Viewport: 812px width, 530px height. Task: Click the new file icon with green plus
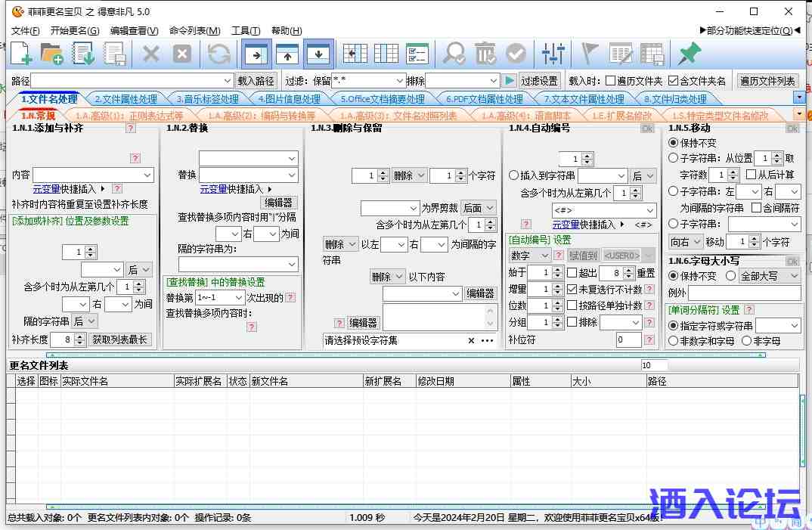pos(19,54)
